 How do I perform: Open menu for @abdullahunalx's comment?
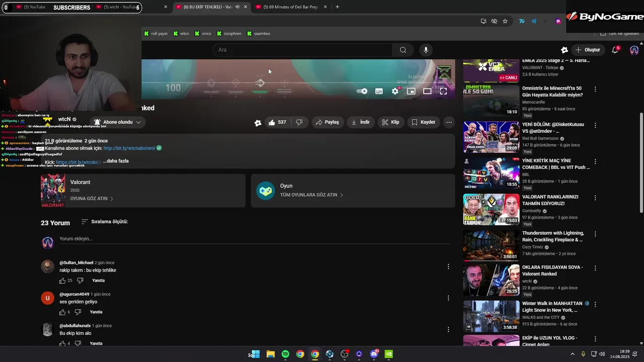point(448,330)
